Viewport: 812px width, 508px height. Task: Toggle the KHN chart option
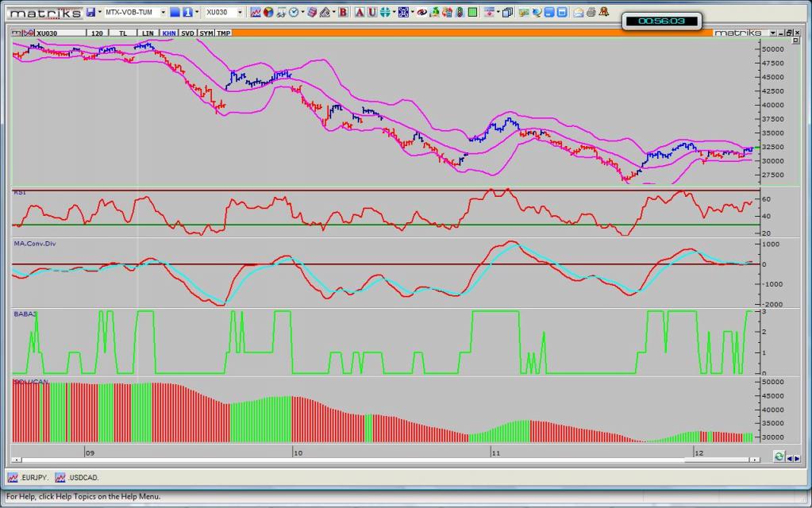click(x=168, y=33)
